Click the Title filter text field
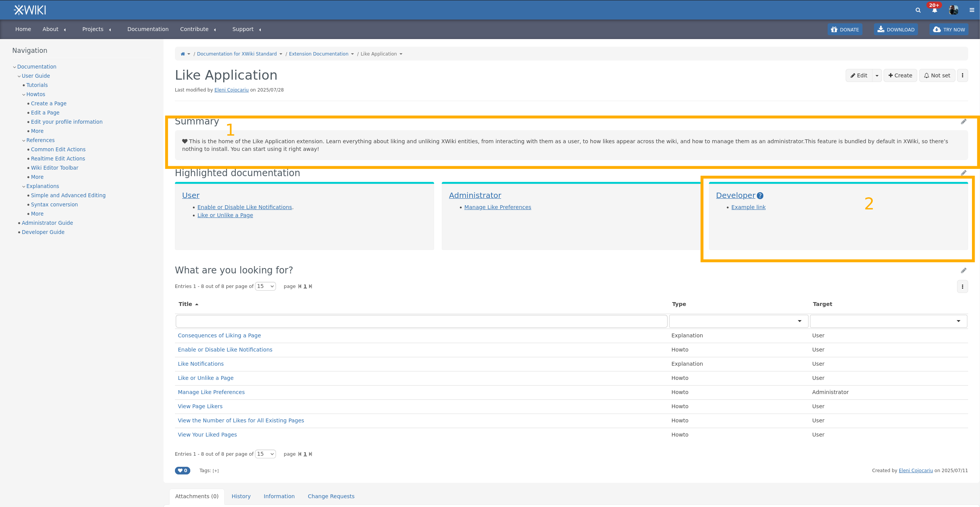Image resolution: width=980 pixels, height=507 pixels. 421,321
